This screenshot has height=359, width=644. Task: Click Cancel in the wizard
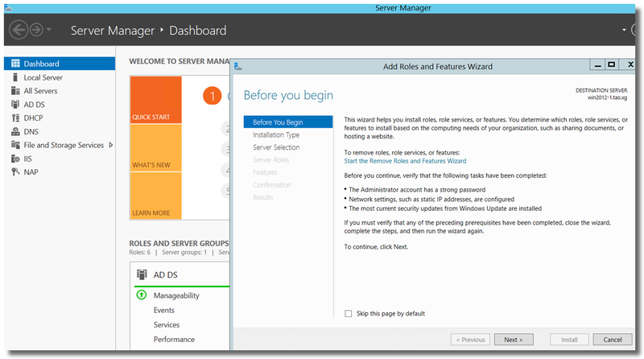(613, 340)
